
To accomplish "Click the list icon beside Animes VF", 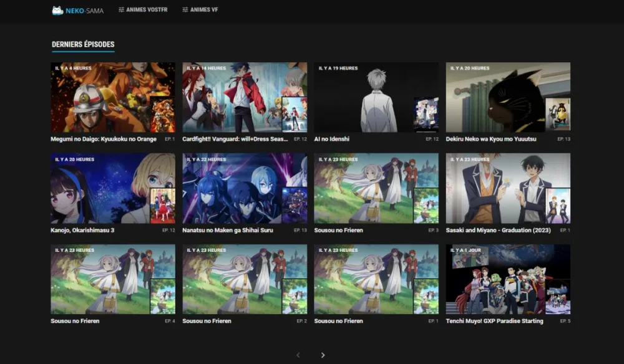I will point(185,9).
